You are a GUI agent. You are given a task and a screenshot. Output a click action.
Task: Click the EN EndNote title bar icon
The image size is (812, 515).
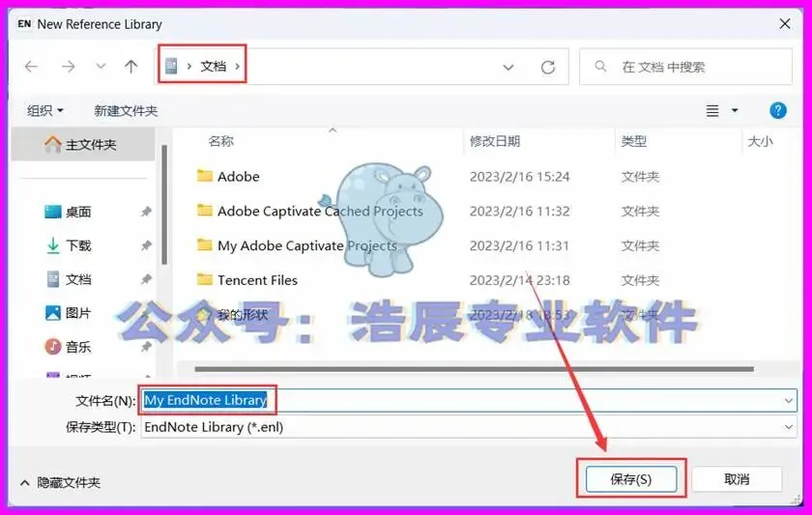coord(24,24)
